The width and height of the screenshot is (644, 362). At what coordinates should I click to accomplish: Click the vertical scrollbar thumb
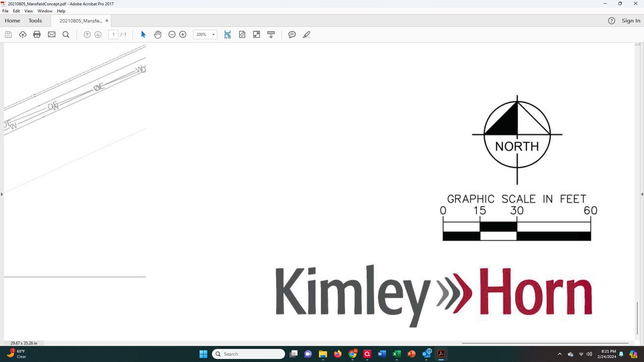click(637, 318)
